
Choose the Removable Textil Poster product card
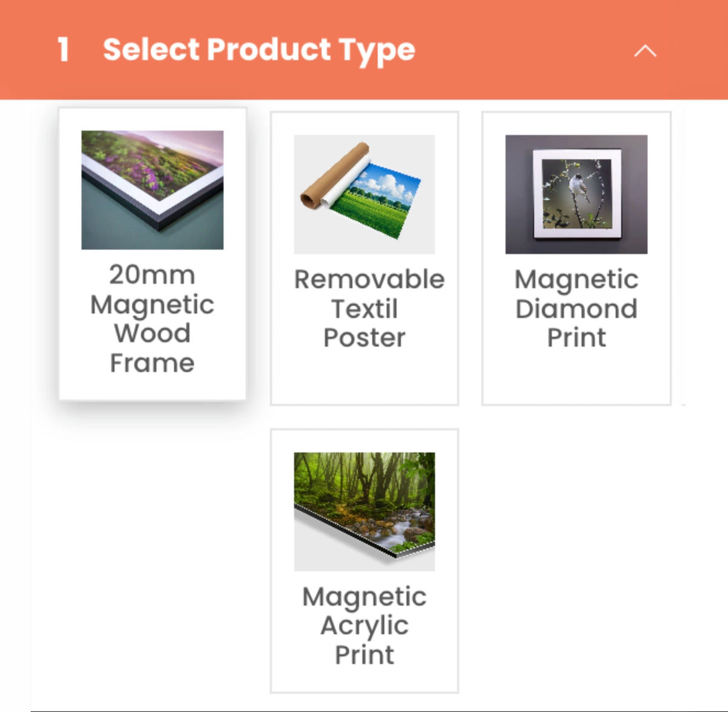(365, 376)
